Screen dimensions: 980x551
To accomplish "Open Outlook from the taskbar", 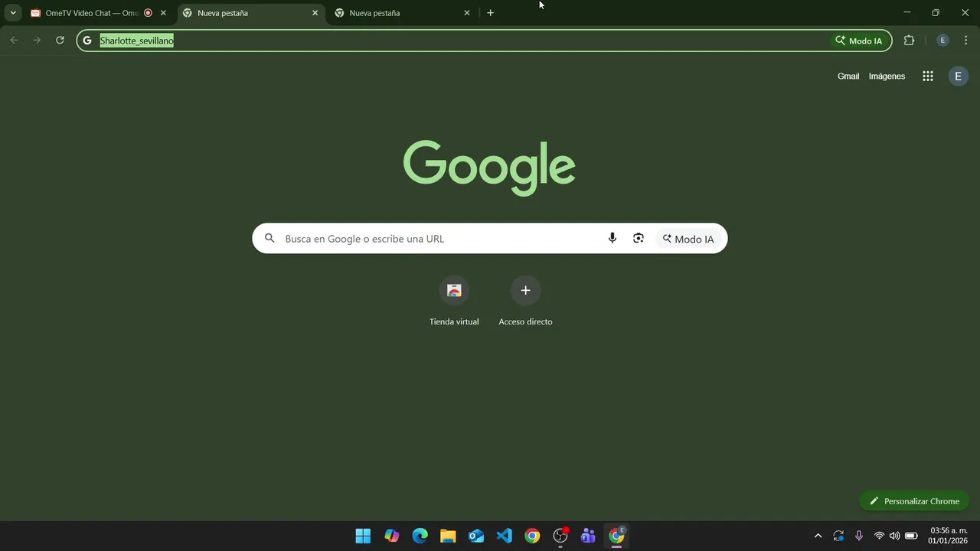I will tap(476, 536).
